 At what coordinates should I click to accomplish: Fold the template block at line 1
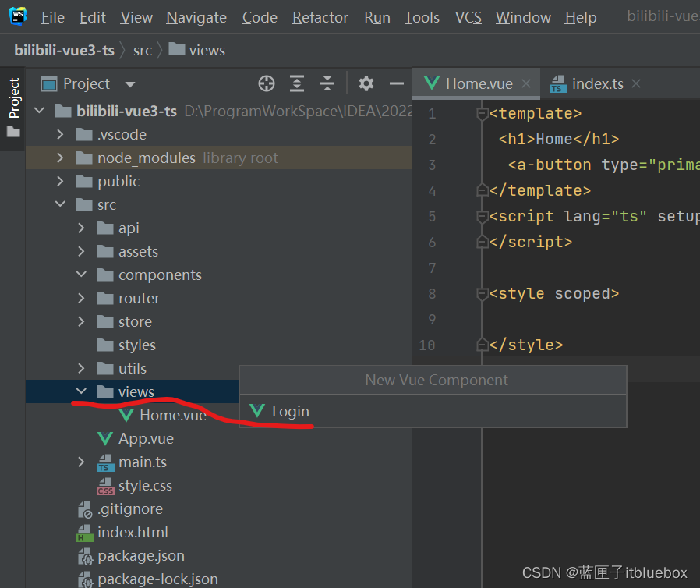coord(482,114)
